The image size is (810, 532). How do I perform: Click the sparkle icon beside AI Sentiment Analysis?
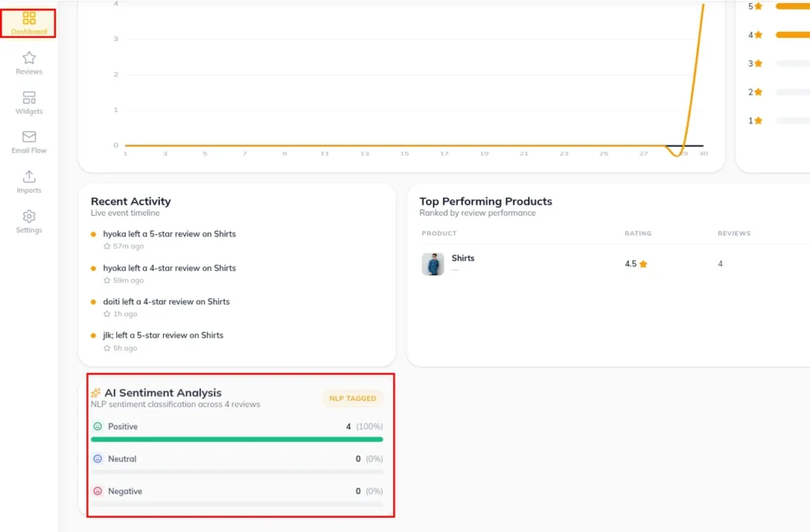(96, 393)
